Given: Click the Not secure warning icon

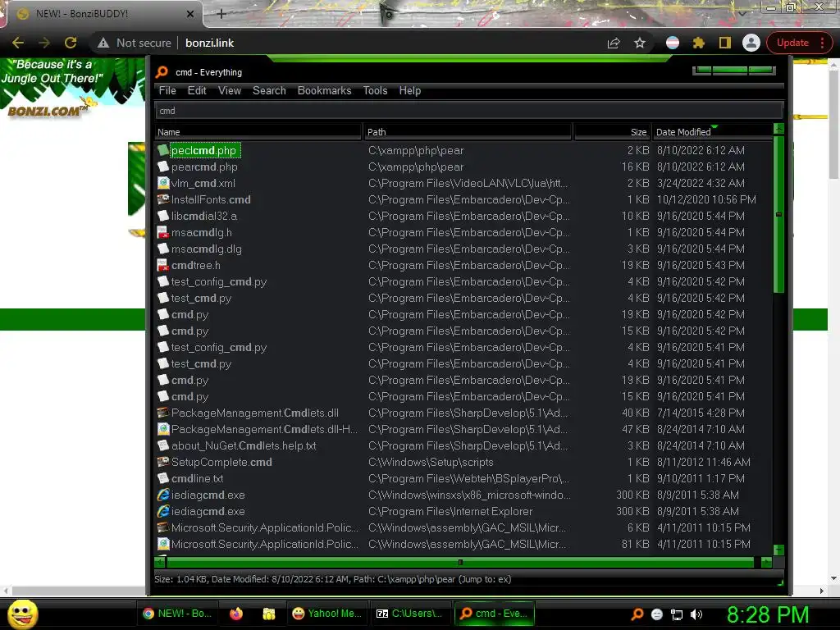Looking at the screenshot, I should point(103,43).
